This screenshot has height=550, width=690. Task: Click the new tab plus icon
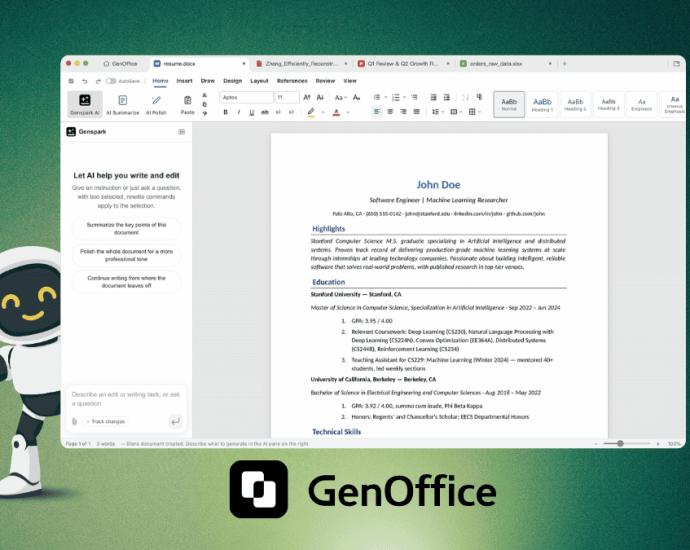tap(565, 64)
